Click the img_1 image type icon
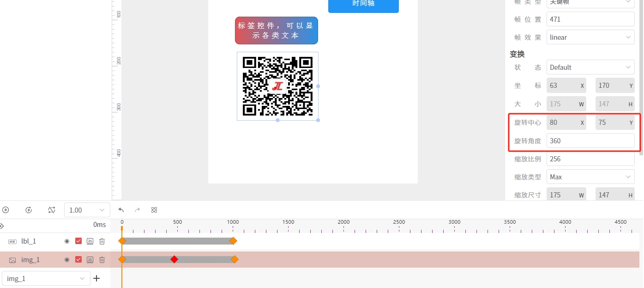Viewport: 644px width, 288px height. coord(12,260)
